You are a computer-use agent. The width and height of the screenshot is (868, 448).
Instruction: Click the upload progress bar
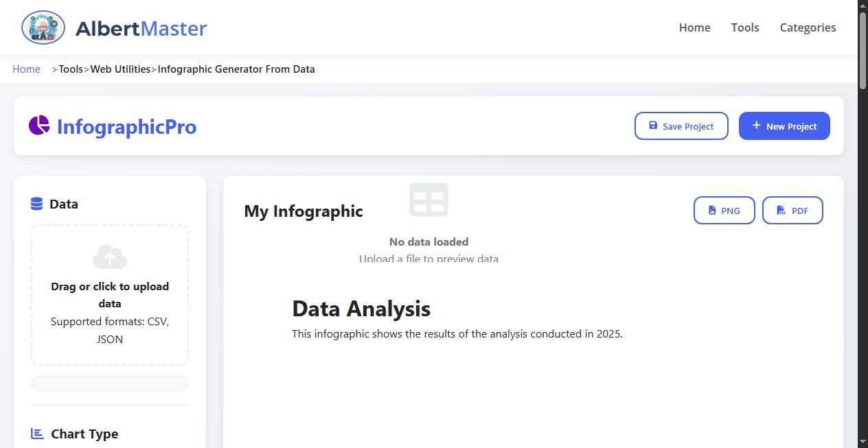coord(110,384)
